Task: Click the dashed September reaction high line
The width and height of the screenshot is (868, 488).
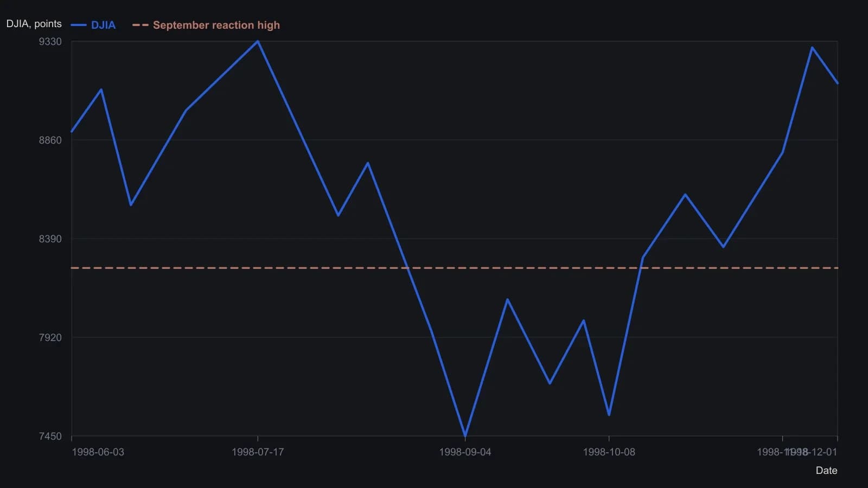Action: coord(455,268)
